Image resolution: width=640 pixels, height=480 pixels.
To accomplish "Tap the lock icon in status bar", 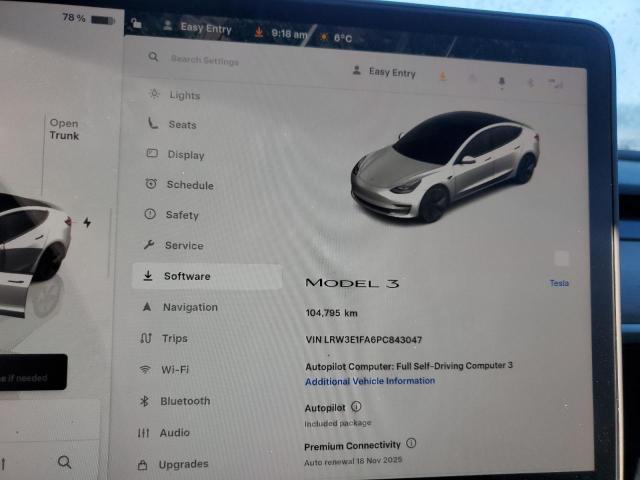I will click(x=136, y=23).
